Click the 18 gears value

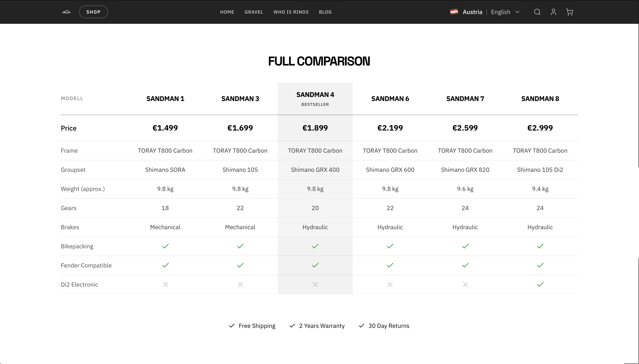(x=165, y=208)
